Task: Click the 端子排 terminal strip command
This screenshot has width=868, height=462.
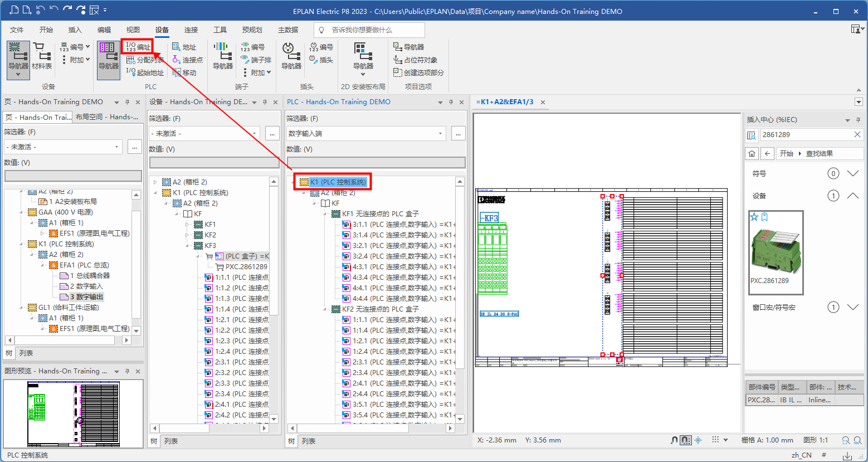Action: pos(256,60)
